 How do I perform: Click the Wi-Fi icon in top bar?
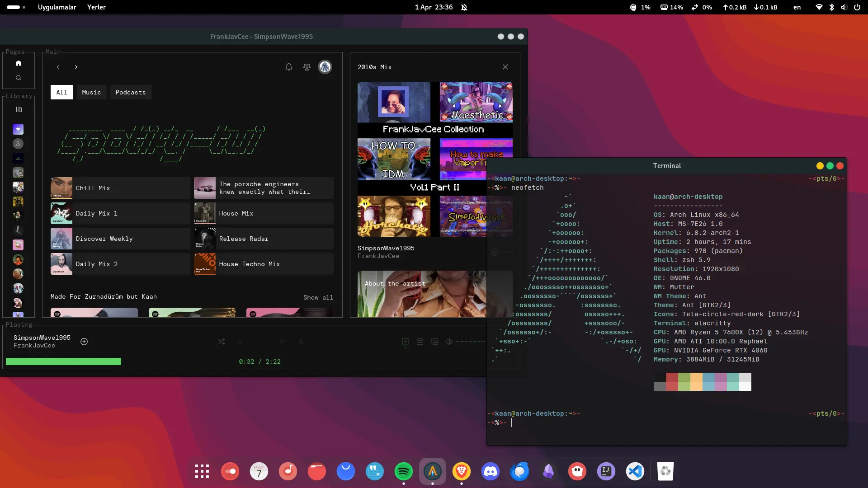tap(819, 7)
